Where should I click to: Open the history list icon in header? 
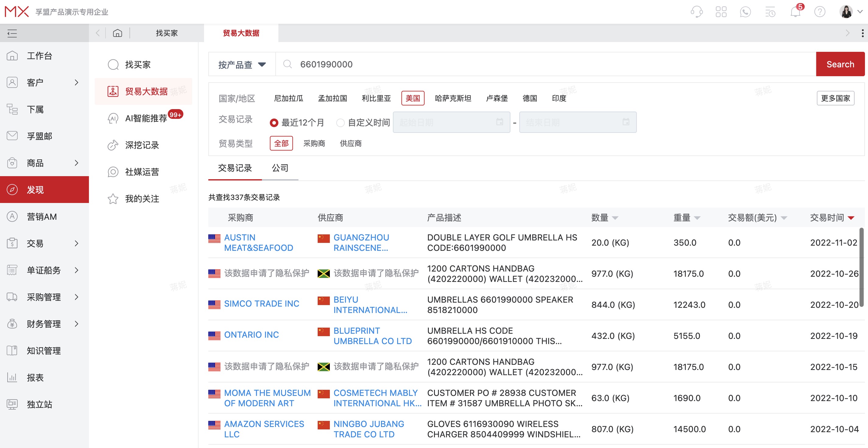770,12
